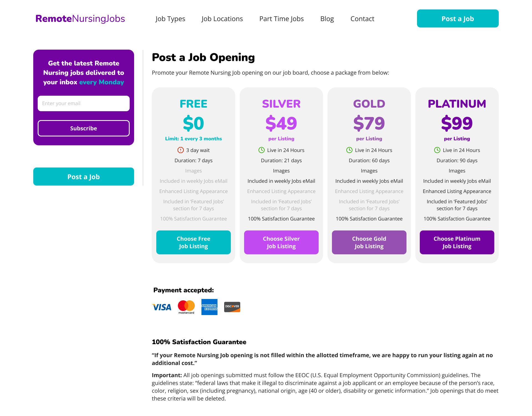Screen dimensions: 532x416
Task: Click the red warning icon beside 3 day wait
Action: tap(181, 150)
